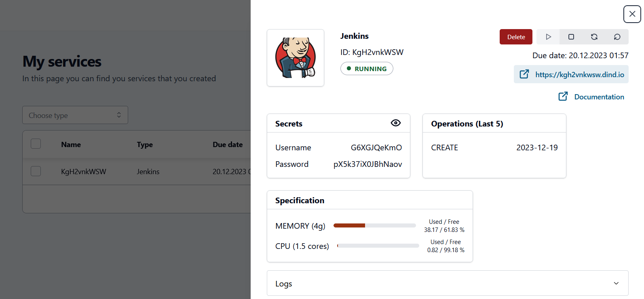Select the password value pX5k37iX0JBhNaov
The image size is (644, 299).
coord(368,164)
